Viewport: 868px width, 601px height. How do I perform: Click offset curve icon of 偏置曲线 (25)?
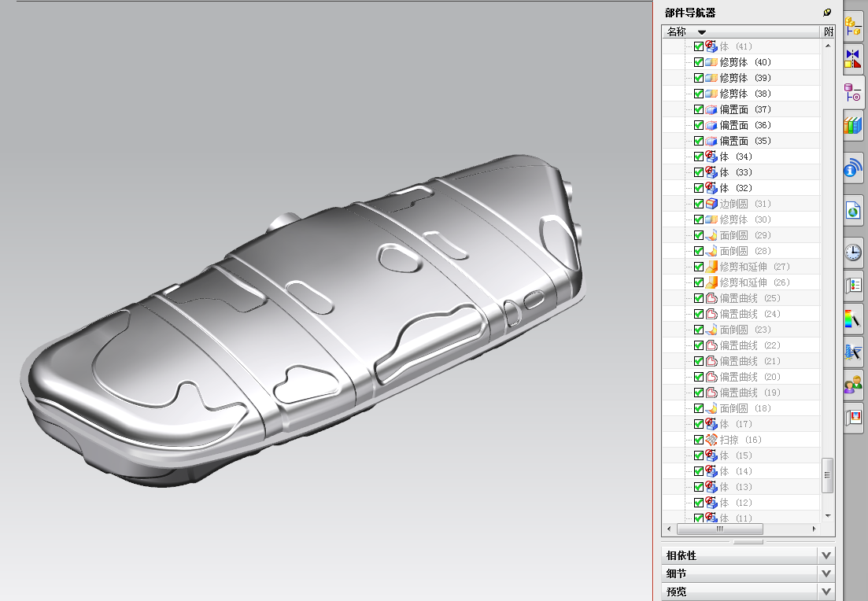711,298
